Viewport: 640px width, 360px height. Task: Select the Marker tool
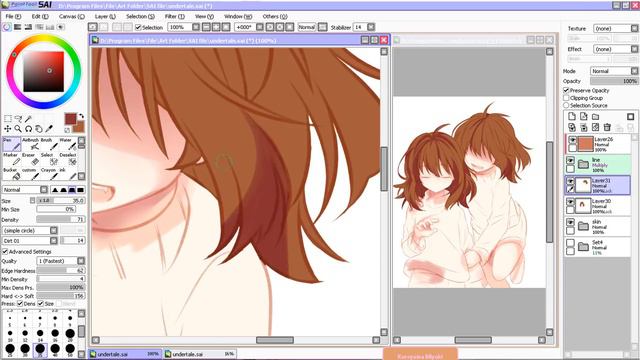(11, 159)
